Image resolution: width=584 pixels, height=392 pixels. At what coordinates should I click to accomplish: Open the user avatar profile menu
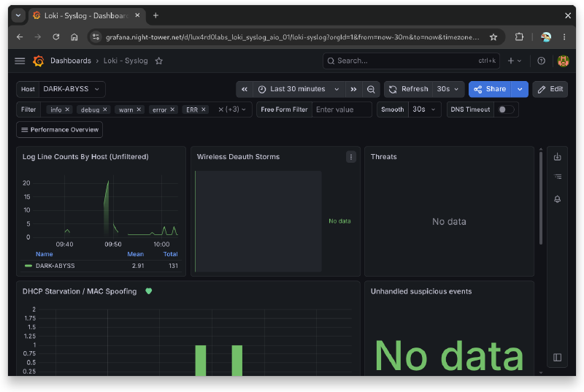(x=563, y=61)
